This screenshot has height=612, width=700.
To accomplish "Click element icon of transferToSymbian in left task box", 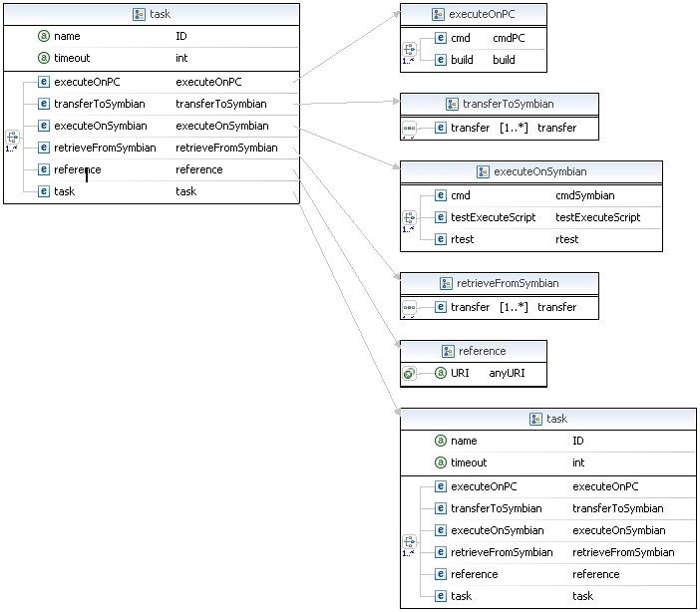I will (x=43, y=104).
